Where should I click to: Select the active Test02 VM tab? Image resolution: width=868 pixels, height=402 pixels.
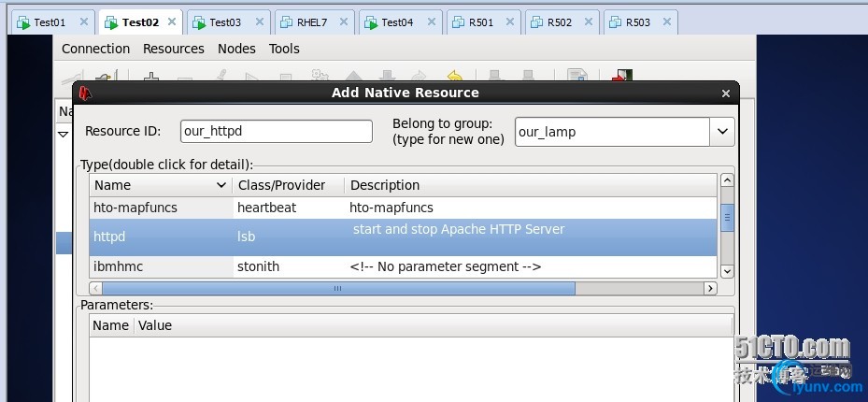(x=140, y=22)
